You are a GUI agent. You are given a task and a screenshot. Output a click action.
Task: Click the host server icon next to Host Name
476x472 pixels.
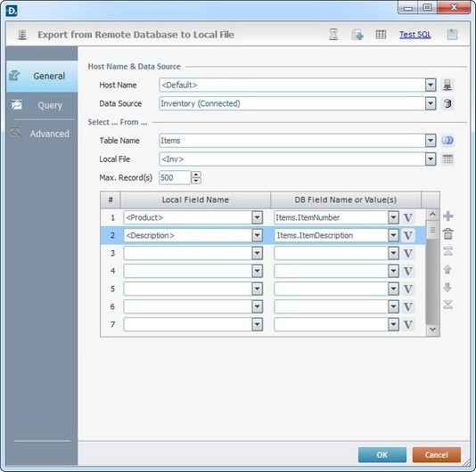click(447, 85)
